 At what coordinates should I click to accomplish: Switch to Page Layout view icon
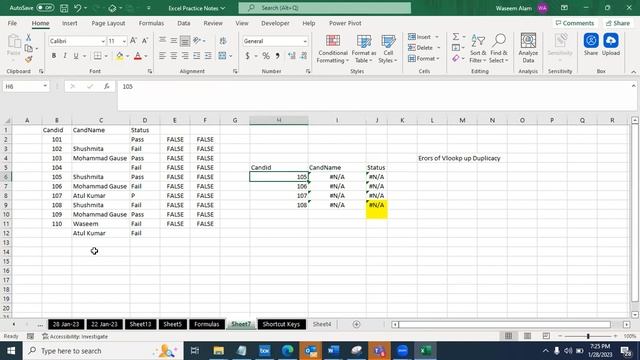tap(527, 336)
